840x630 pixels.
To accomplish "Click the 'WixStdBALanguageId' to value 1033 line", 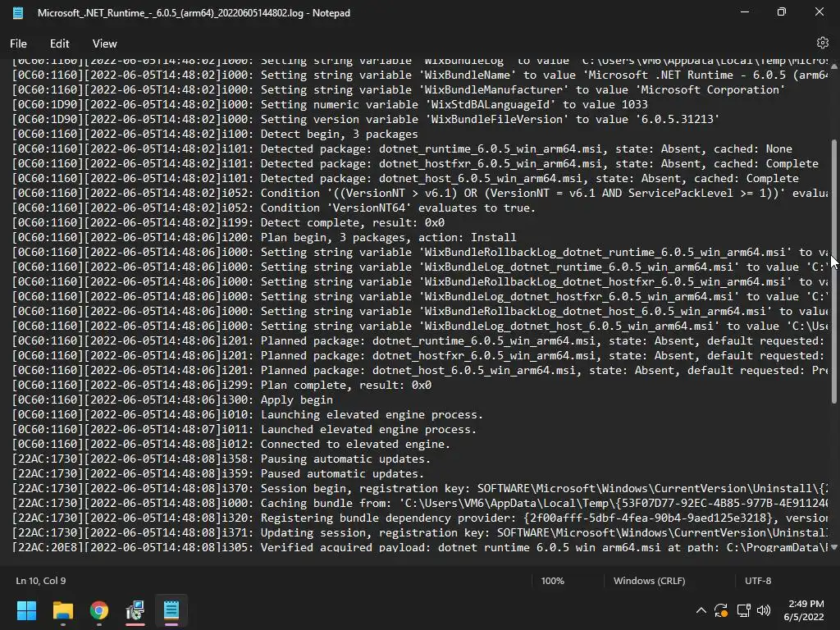I will click(330, 104).
